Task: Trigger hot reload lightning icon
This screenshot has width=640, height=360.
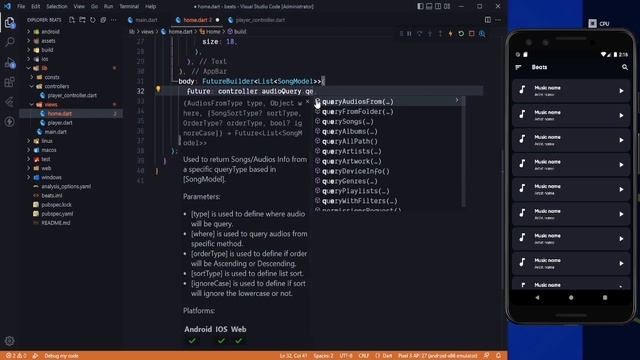Action: [451, 33]
